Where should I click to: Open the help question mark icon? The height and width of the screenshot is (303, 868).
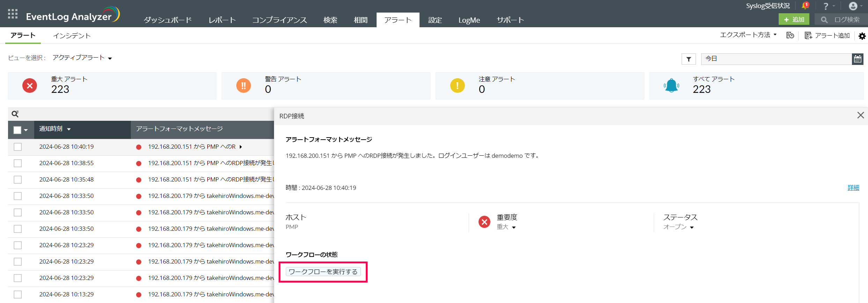(825, 6)
